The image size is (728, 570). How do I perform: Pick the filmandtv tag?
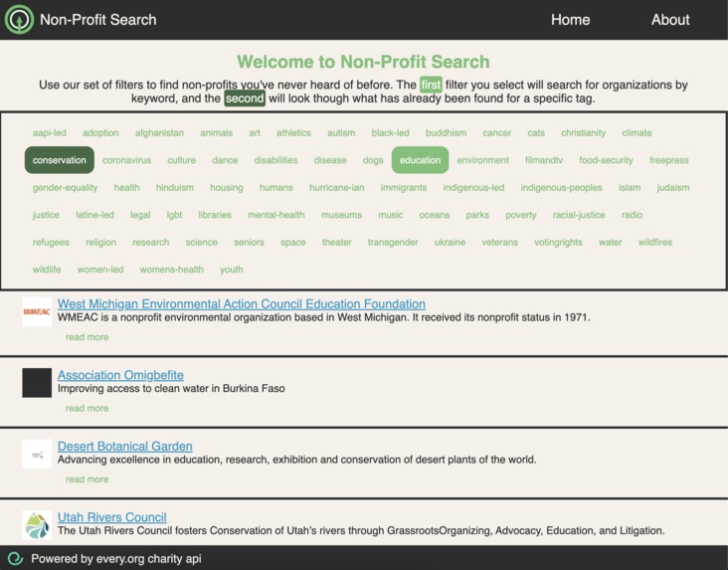click(x=544, y=160)
